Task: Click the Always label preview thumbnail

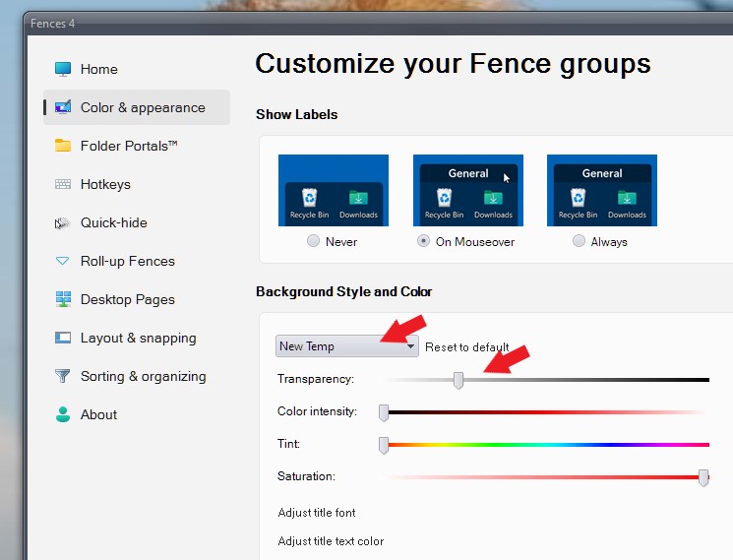Action: (x=602, y=190)
